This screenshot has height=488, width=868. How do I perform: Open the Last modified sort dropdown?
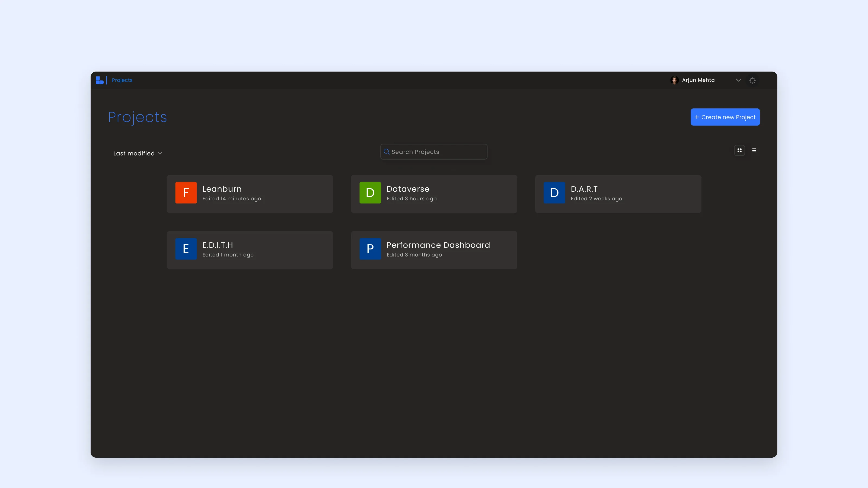point(138,153)
